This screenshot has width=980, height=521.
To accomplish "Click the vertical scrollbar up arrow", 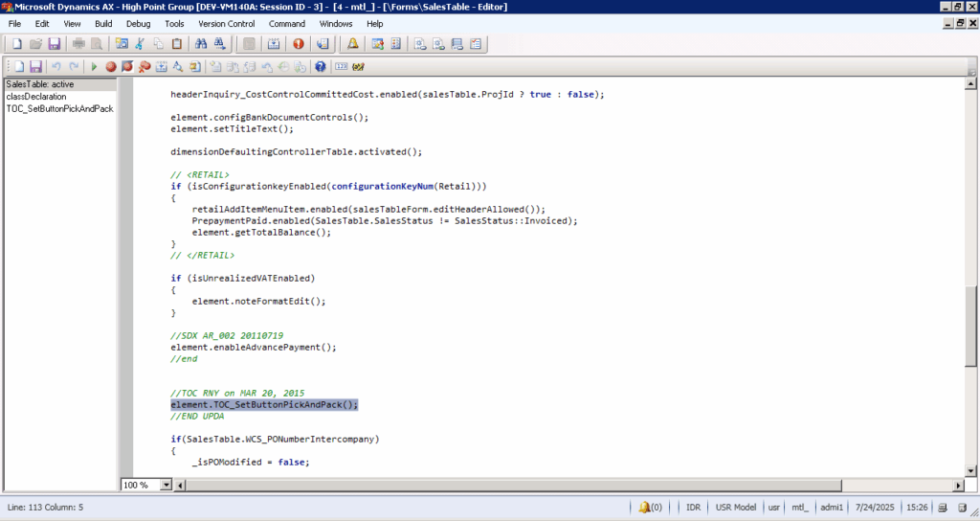I will pos(970,83).
